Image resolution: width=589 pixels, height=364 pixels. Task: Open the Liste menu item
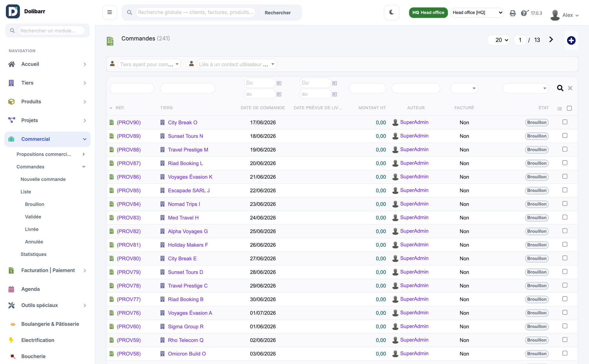[26, 192]
